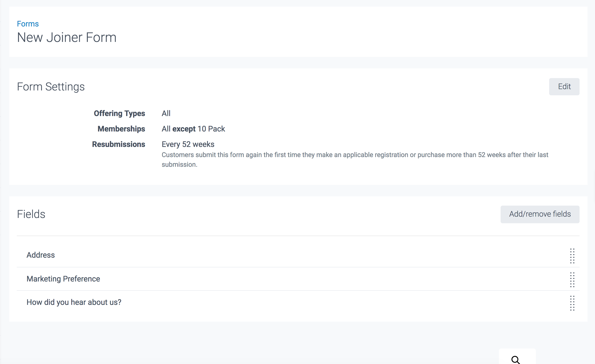Click the Fields section heading
This screenshot has height=364, width=595.
31,214
